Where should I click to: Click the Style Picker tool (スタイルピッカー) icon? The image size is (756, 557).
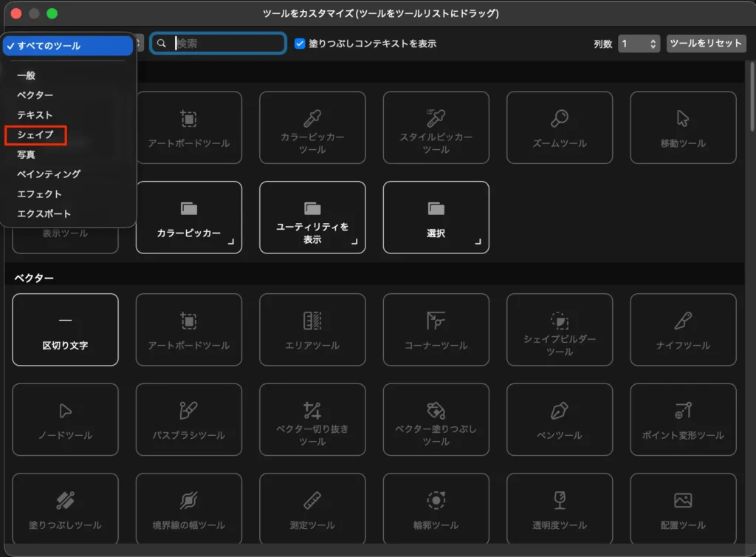point(436,118)
